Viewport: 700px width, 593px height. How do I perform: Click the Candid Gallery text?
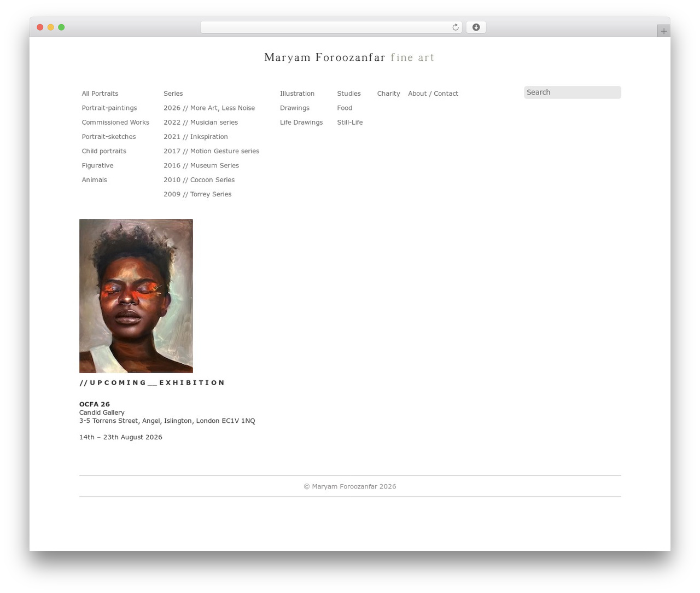click(102, 412)
